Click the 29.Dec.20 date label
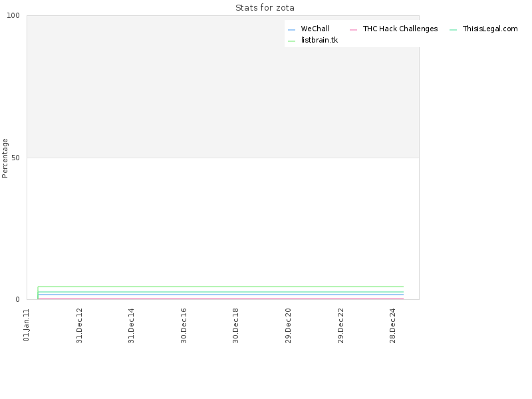The height and width of the screenshot is (399, 532). pyautogui.click(x=288, y=326)
